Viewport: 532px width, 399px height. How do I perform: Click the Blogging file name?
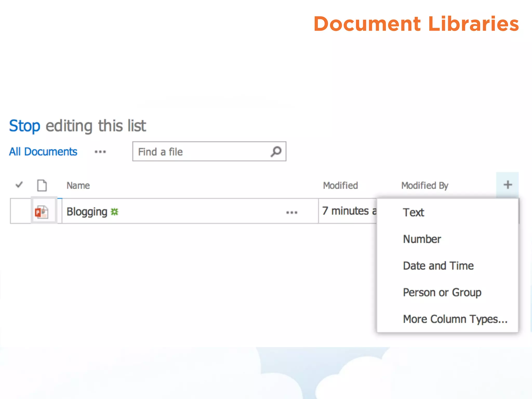87,212
